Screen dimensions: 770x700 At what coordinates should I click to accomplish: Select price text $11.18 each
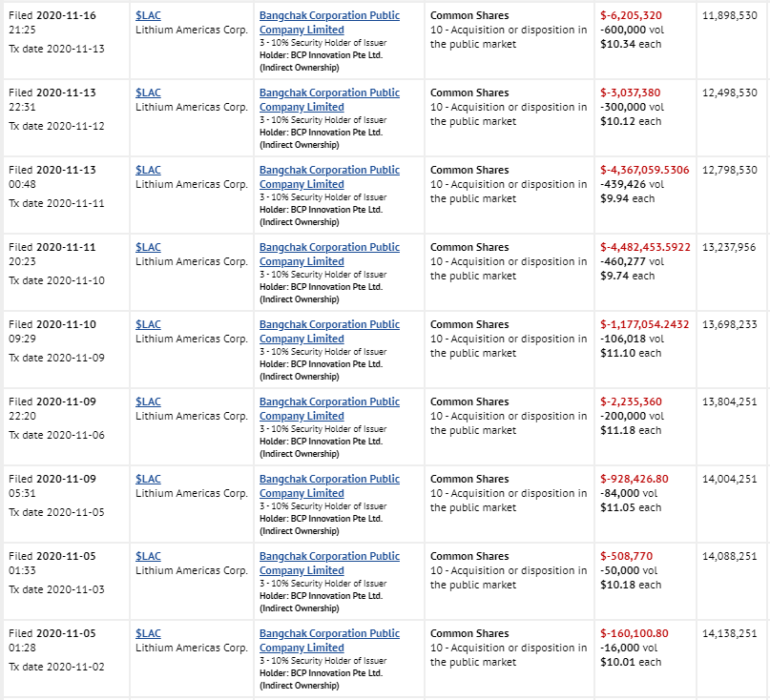(631, 430)
